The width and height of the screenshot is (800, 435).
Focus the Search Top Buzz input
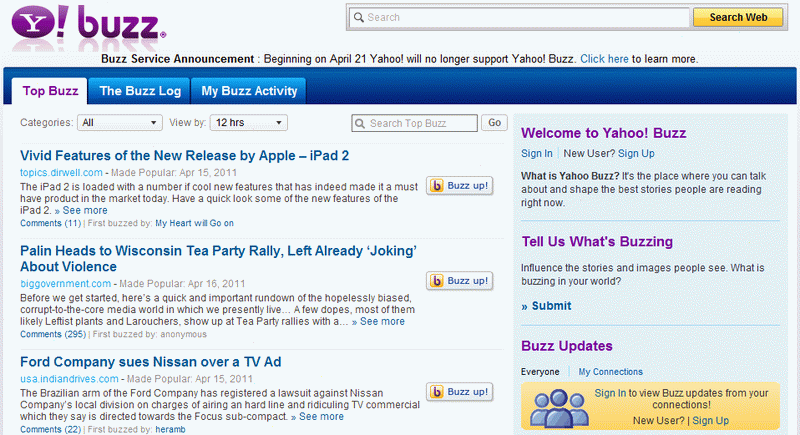414,123
